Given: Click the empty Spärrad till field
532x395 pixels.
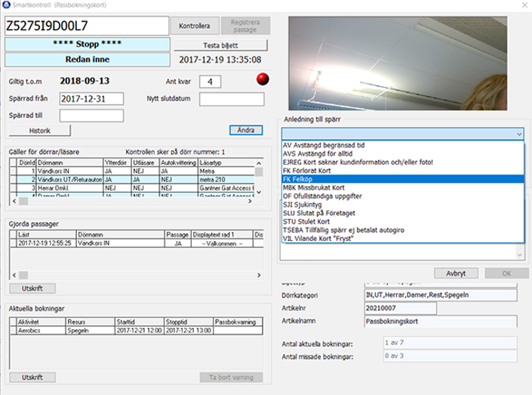Looking at the screenshot, I should (x=91, y=116).
